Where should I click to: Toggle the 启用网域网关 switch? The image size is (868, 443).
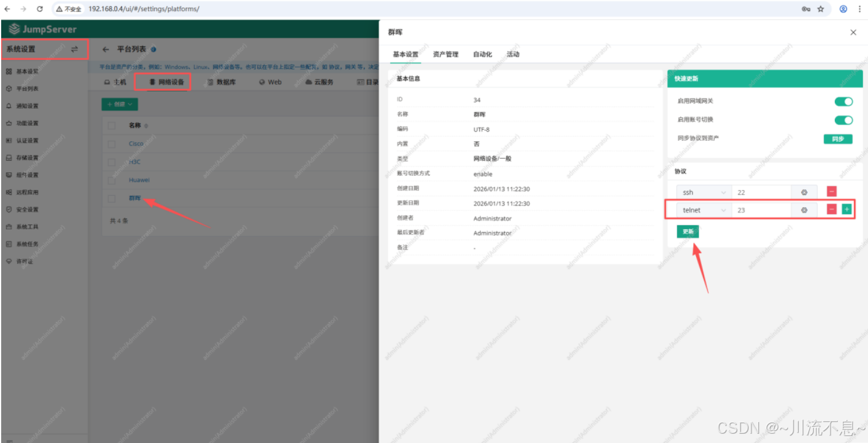click(x=844, y=101)
